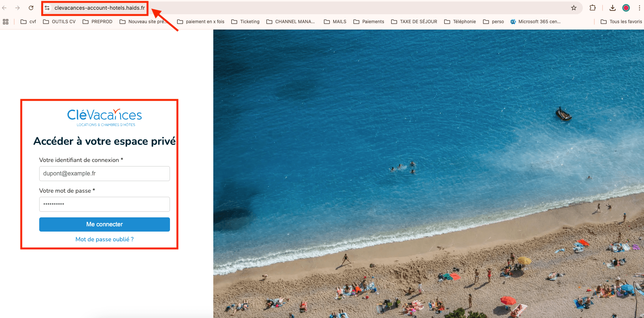Viewport: 644px width, 318px height.
Task: View site information icon in address bar
Action: [47, 8]
